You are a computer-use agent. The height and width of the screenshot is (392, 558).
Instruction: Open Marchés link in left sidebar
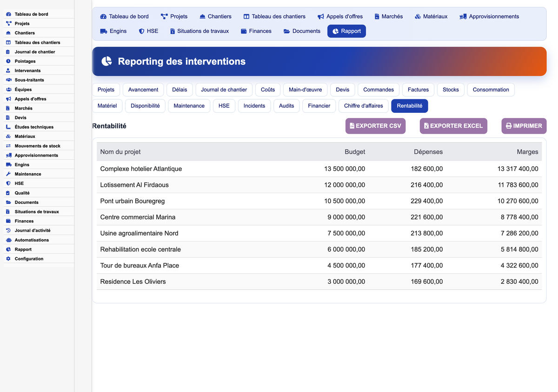[x=23, y=108]
